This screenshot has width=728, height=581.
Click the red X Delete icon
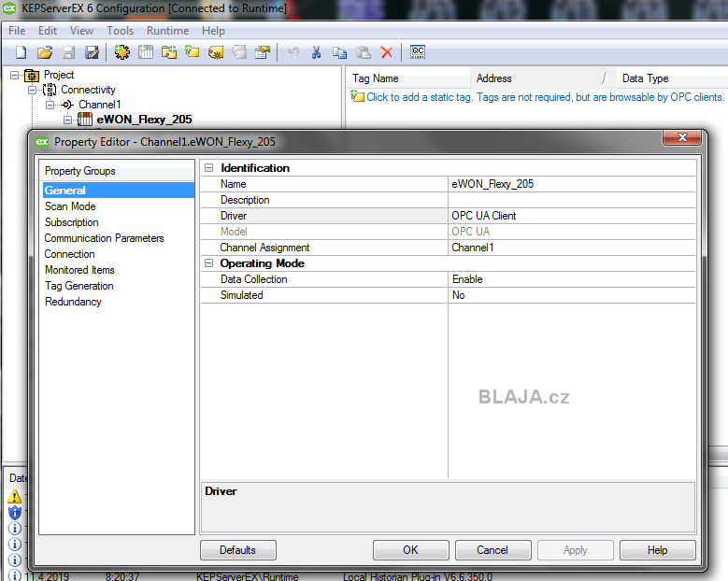pyautogui.click(x=387, y=52)
